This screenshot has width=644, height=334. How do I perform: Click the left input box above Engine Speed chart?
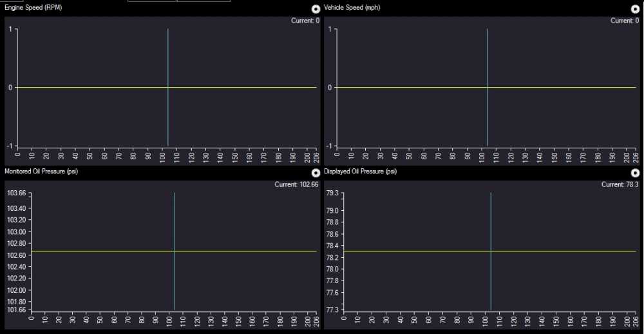tap(151, 1)
